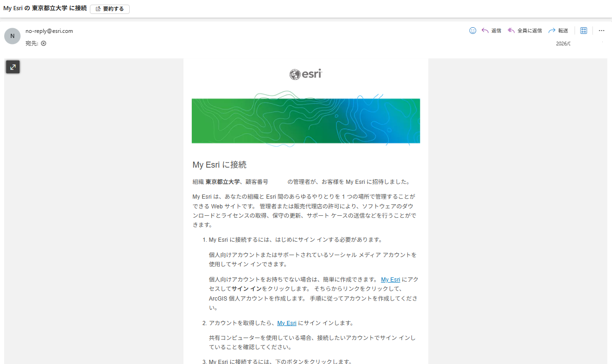Click the email subject title text

[x=45, y=8]
